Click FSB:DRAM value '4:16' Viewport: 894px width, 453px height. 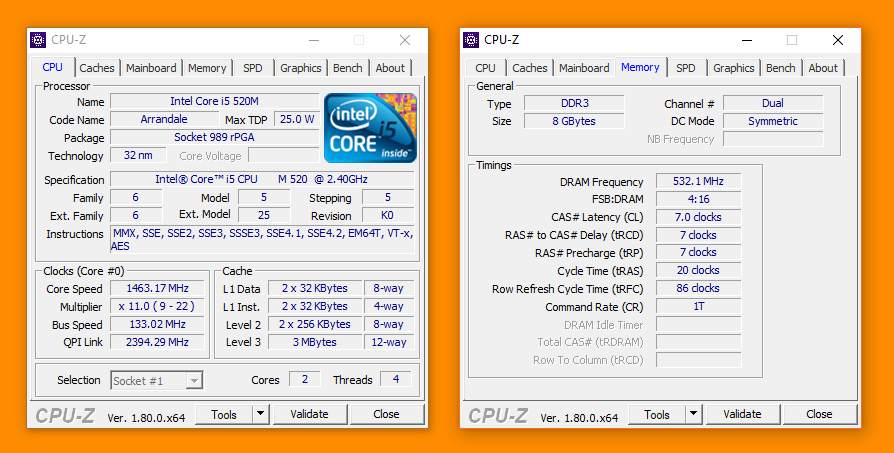698,199
